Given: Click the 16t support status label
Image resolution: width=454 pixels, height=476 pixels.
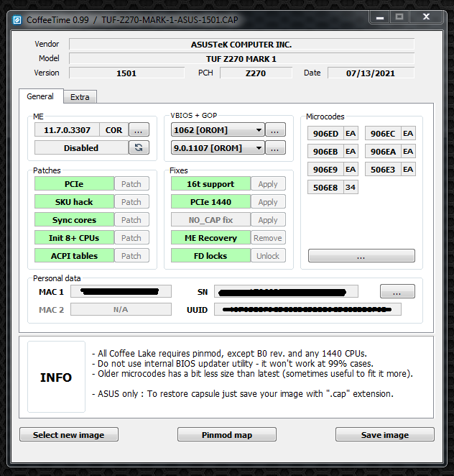Looking at the screenshot, I should pos(210,183).
